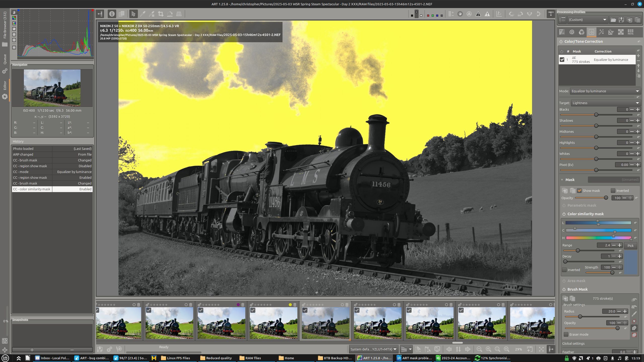
Task: Go to next image arrow
Action: pos(468,349)
